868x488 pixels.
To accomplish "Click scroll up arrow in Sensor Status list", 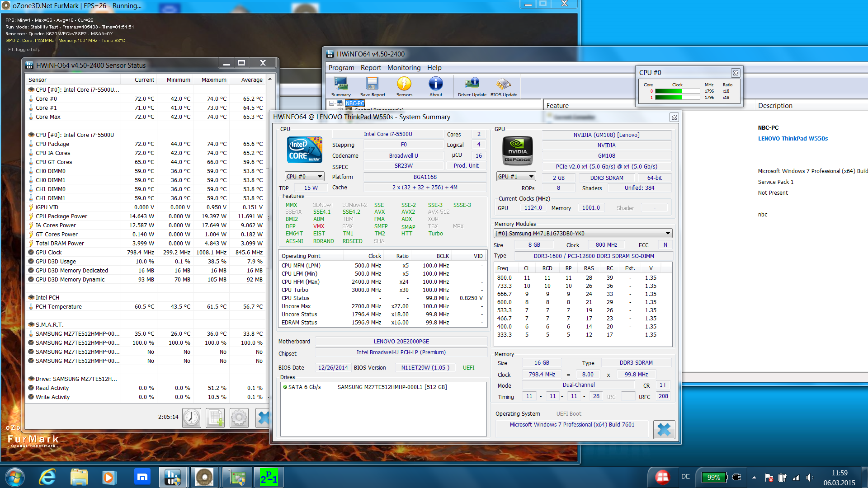I will [270, 79].
